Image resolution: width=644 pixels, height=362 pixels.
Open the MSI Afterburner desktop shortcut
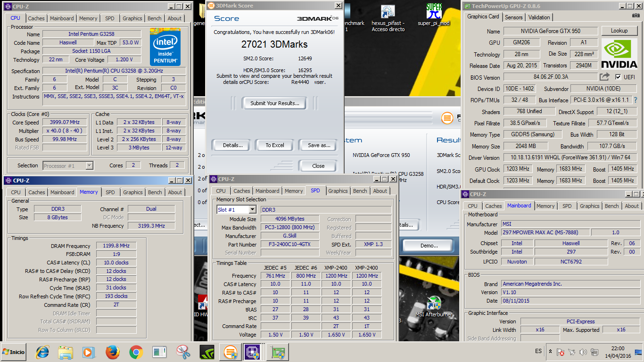[x=433, y=306]
